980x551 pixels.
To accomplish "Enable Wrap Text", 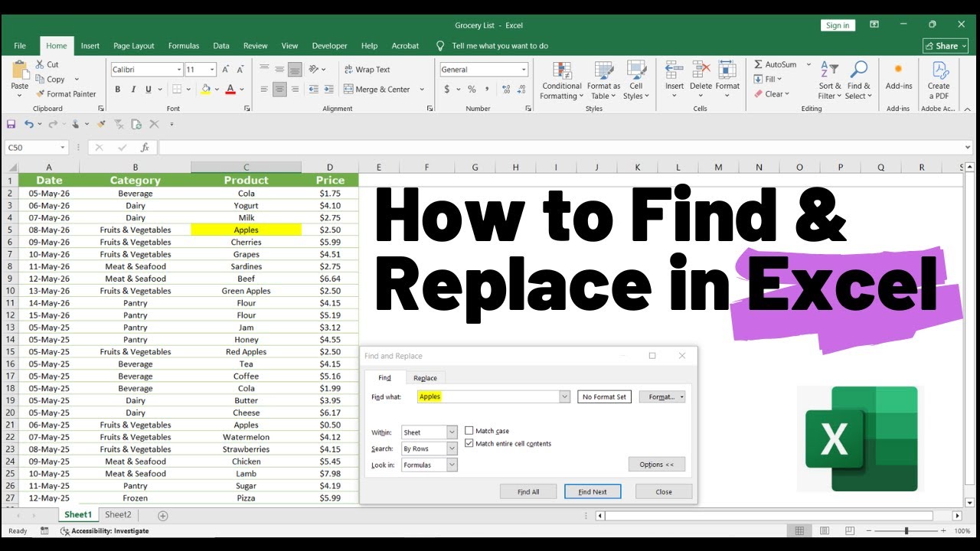I will point(367,70).
